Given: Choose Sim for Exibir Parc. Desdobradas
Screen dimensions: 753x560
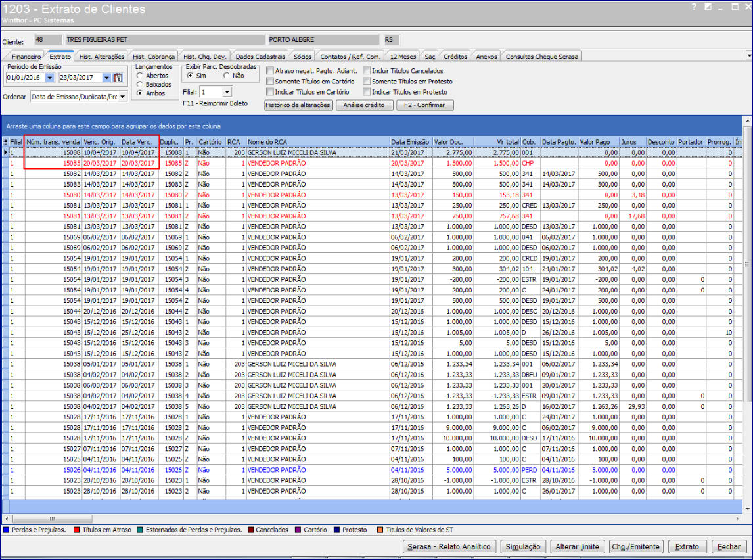Looking at the screenshot, I should click(190, 76).
